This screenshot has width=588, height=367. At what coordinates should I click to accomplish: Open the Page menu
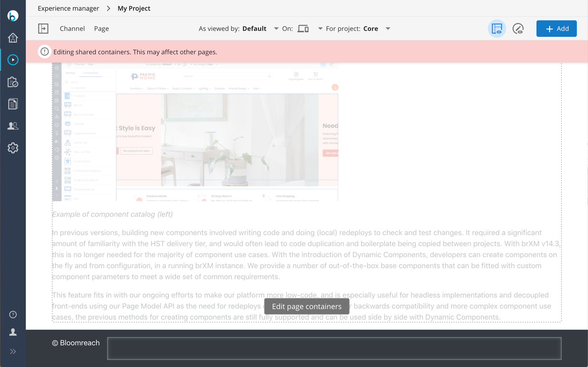(x=102, y=28)
